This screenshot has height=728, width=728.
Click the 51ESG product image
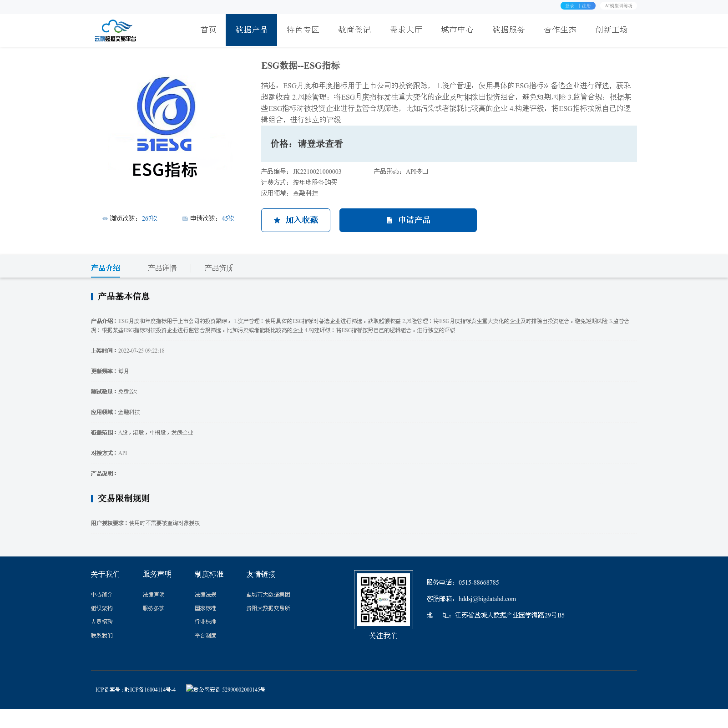[x=166, y=127]
